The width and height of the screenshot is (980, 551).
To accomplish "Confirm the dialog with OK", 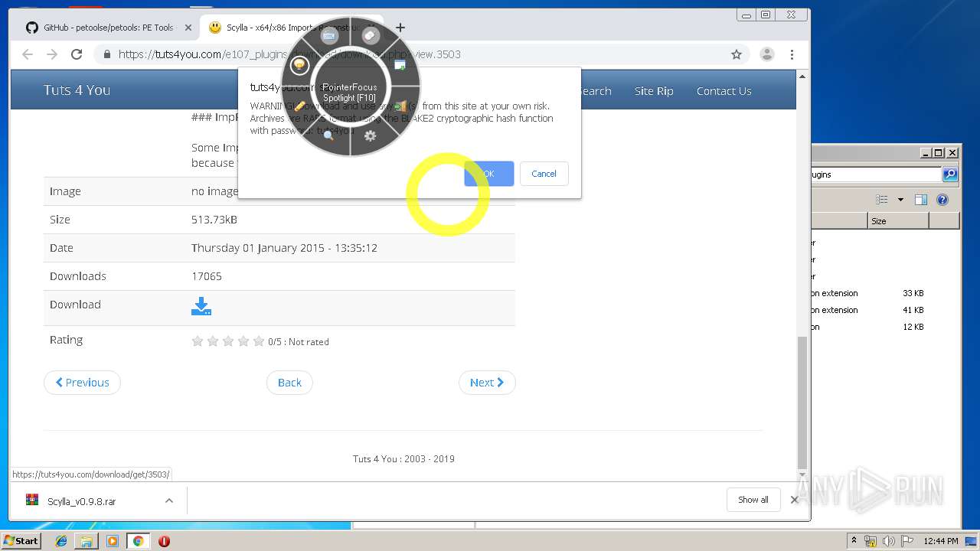I will (488, 174).
